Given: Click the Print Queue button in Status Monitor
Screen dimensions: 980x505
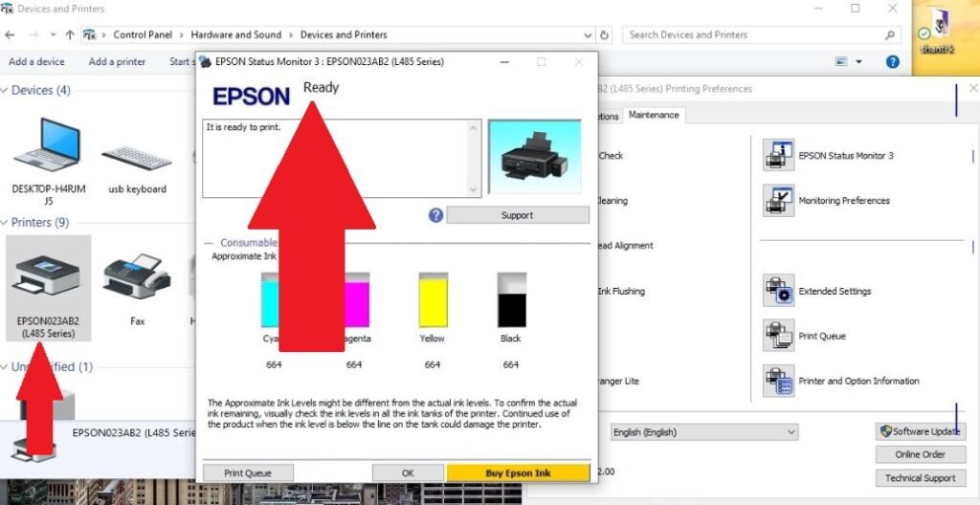Looking at the screenshot, I should pos(248,473).
